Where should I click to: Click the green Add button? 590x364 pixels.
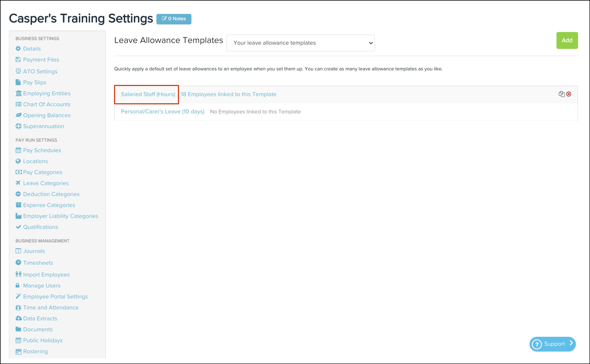(567, 40)
